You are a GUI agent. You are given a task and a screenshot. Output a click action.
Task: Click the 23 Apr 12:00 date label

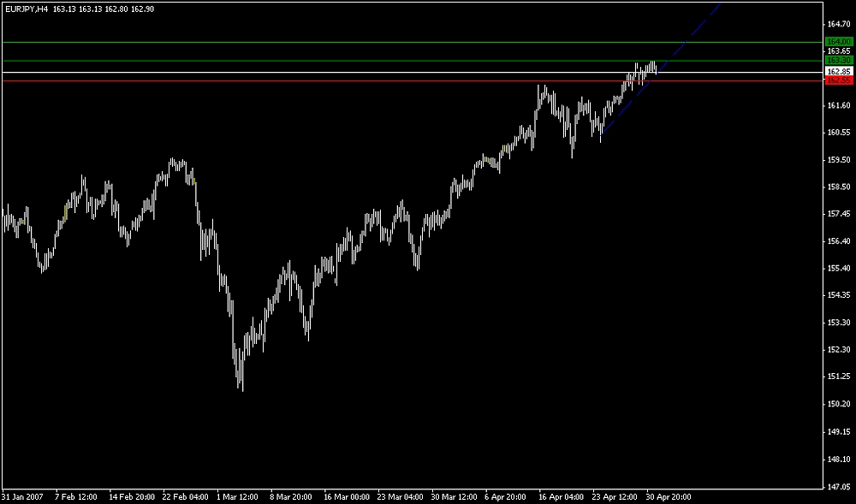click(x=615, y=497)
